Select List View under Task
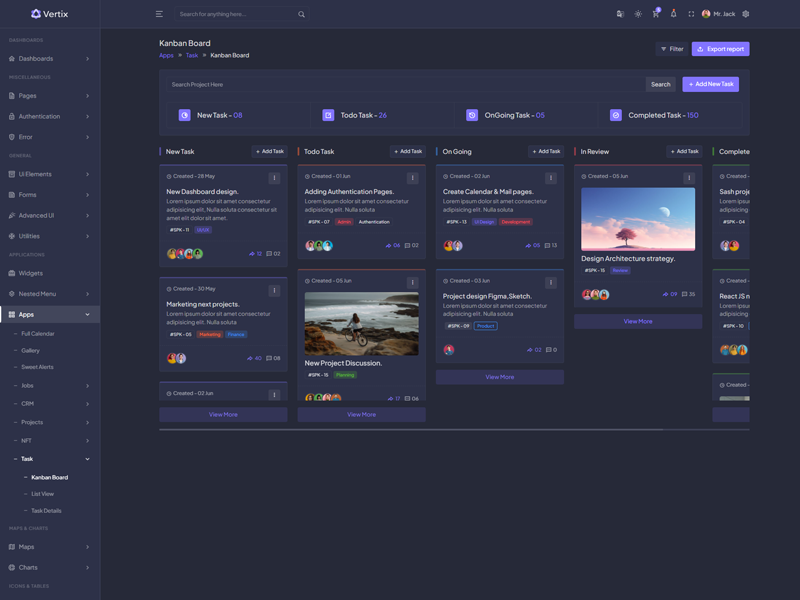Image resolution: width=800 pixels, height=600 pixels. click(42, 494)
